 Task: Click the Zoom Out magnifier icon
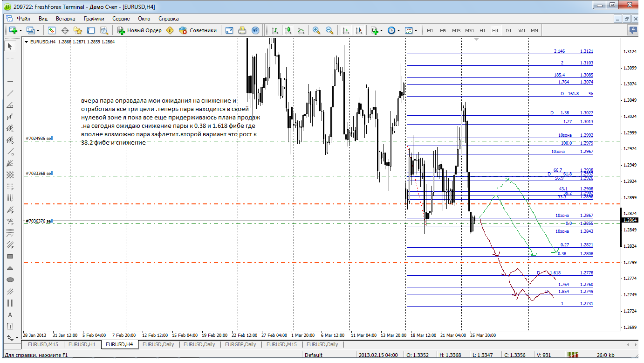point(329,30)
